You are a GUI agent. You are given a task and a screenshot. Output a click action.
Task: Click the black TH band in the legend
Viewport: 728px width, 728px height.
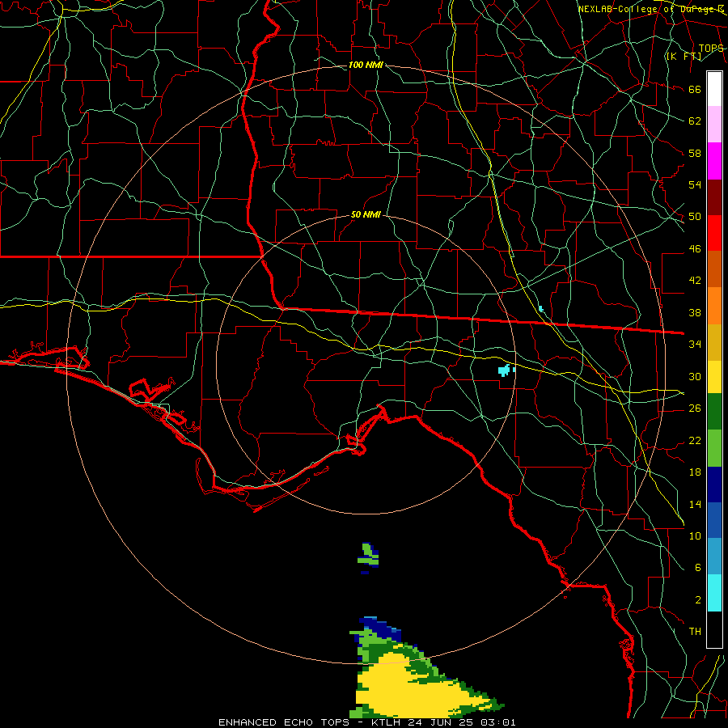click(x=714, y=629)
